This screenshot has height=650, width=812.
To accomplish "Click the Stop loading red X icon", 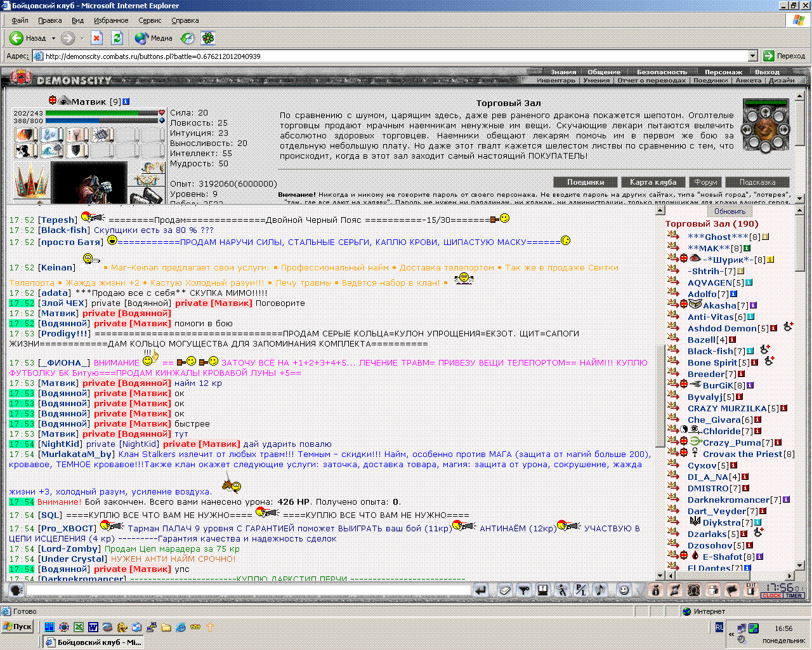I will (96, 38).
